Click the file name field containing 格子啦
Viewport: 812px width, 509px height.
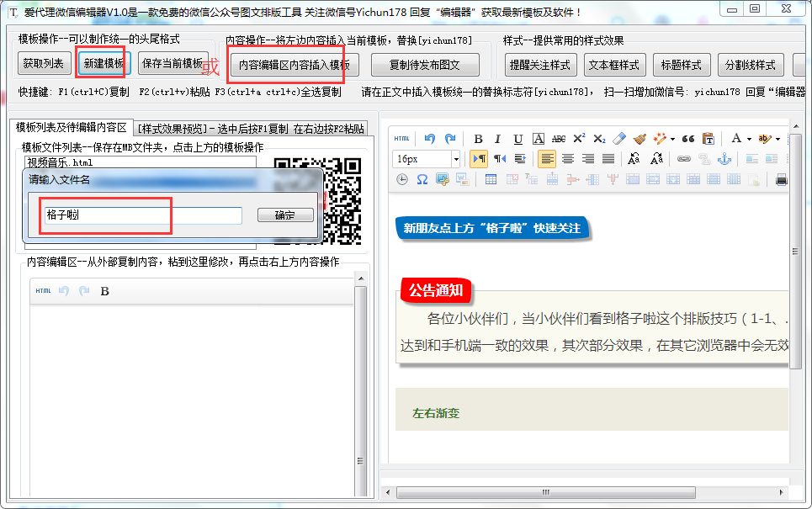pyautogui.click(x=142, y=215)
